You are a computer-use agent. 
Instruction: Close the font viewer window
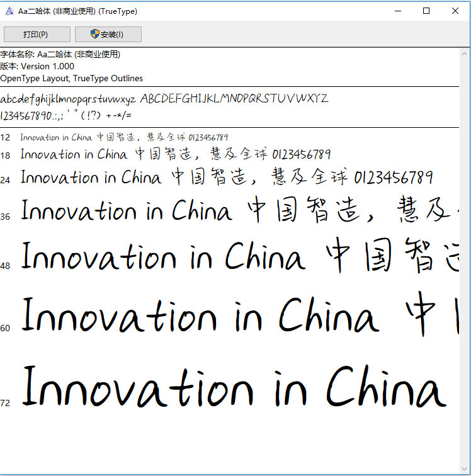[x=455, y=11]
